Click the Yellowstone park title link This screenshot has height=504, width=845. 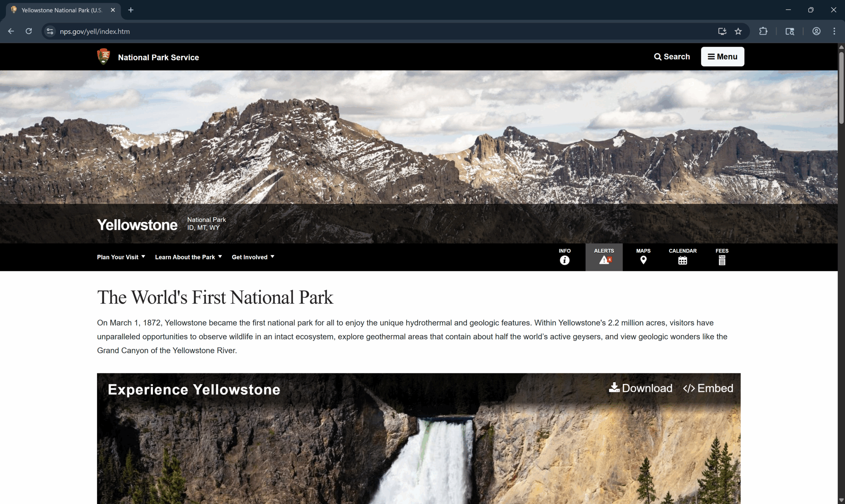(137, 225)
